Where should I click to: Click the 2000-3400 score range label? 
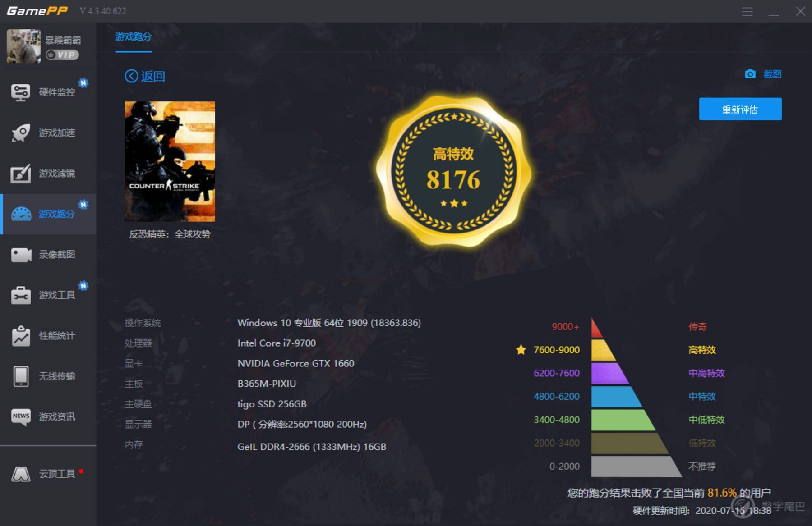tap(557, 443)
